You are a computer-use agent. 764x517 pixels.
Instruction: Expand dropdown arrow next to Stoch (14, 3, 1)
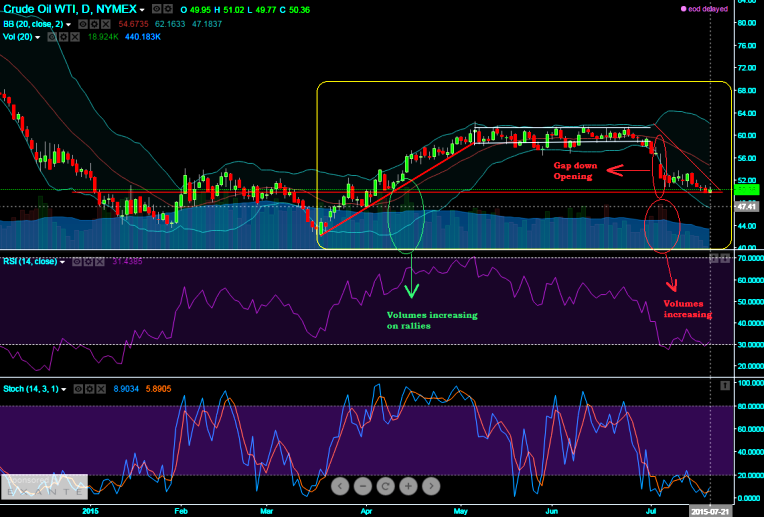[x=64, y=389]
